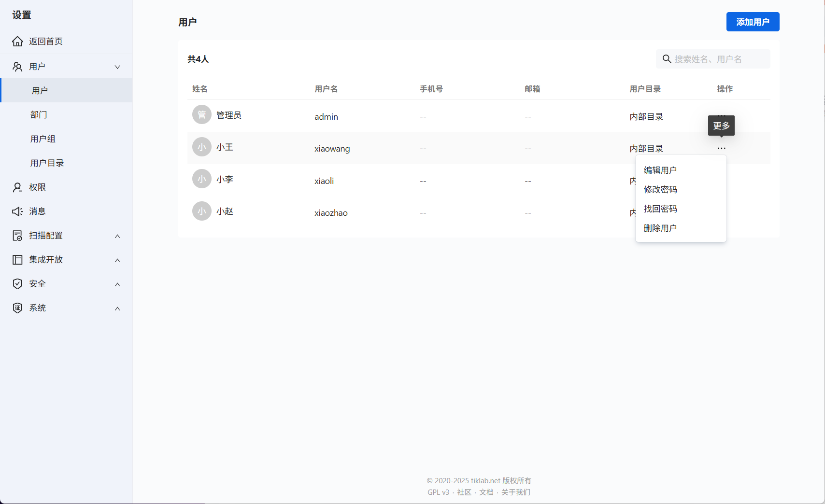
Task: Click the 管 avatar of 管理员
Action: point(202,114)
